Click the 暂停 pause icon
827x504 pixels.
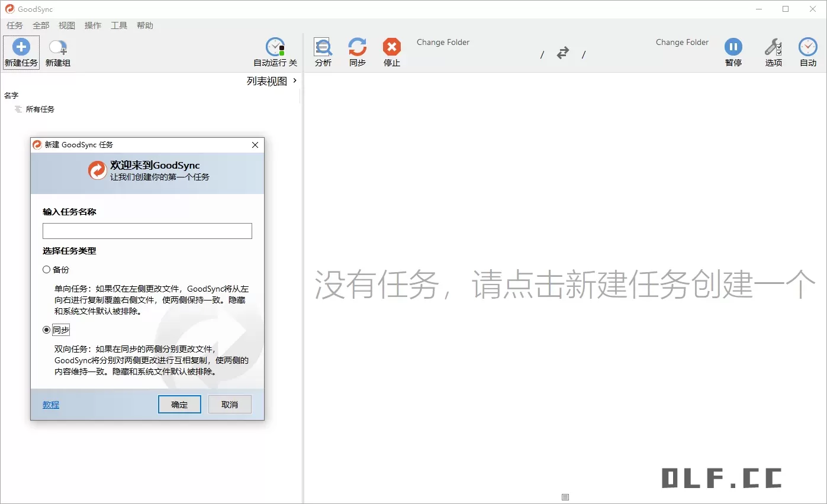tap(733, 52)
